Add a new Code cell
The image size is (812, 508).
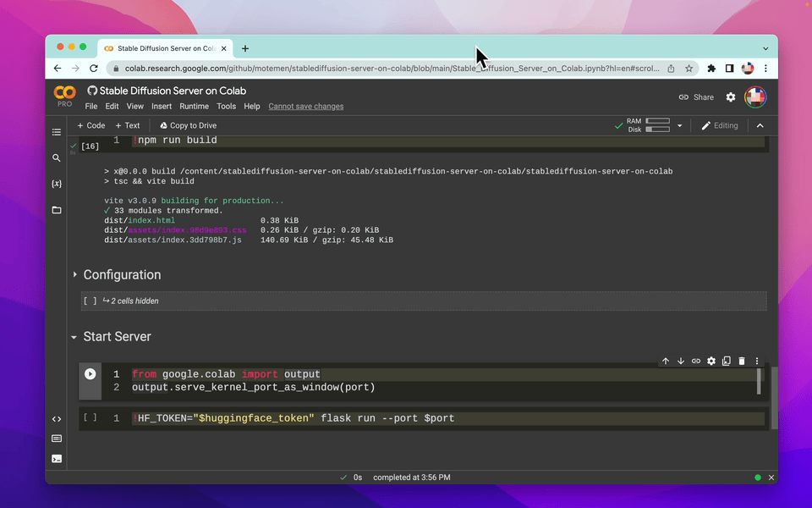[91, 125]
